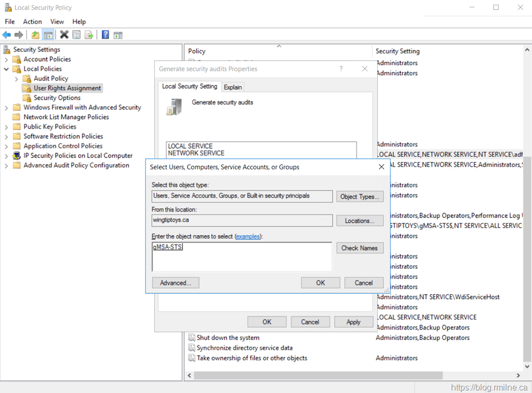Screen dimensions: 532x393
Task: Open the examples link
Action: [x=248, y=236]
